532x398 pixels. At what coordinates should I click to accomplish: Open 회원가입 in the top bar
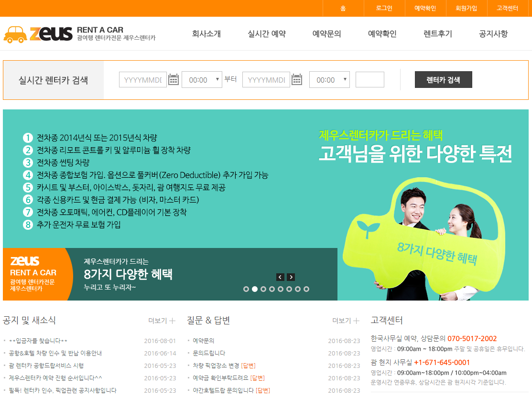pyautogui.click(x=466, y=8)
